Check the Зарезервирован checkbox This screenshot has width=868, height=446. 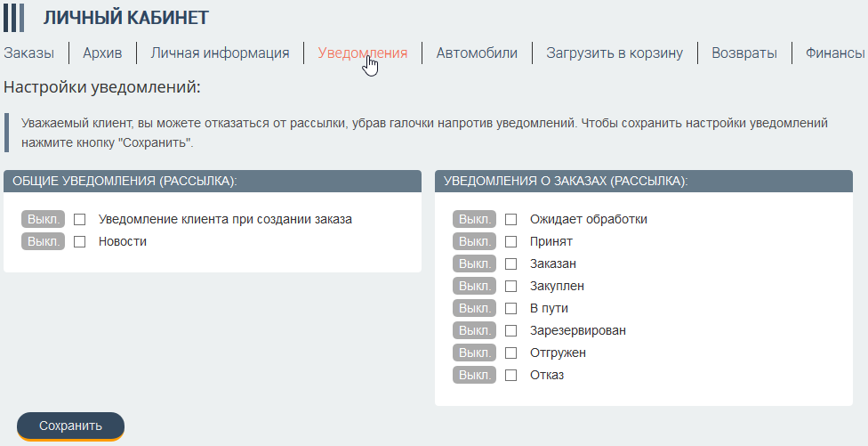pos(511,330)
